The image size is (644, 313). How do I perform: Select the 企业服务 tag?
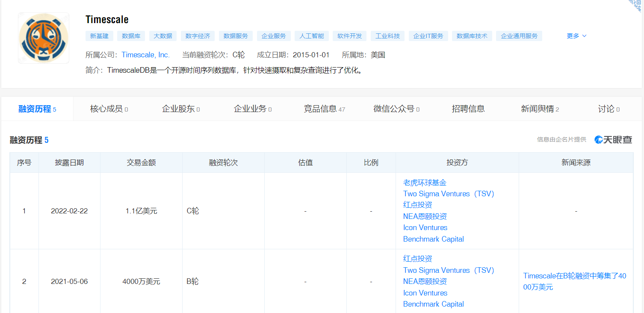pos(274,36)
